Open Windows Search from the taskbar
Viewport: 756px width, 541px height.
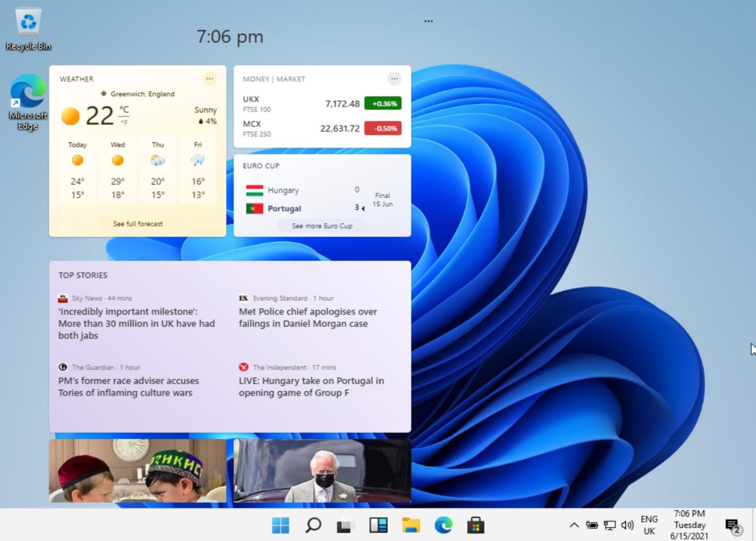[x=314, y=525]
